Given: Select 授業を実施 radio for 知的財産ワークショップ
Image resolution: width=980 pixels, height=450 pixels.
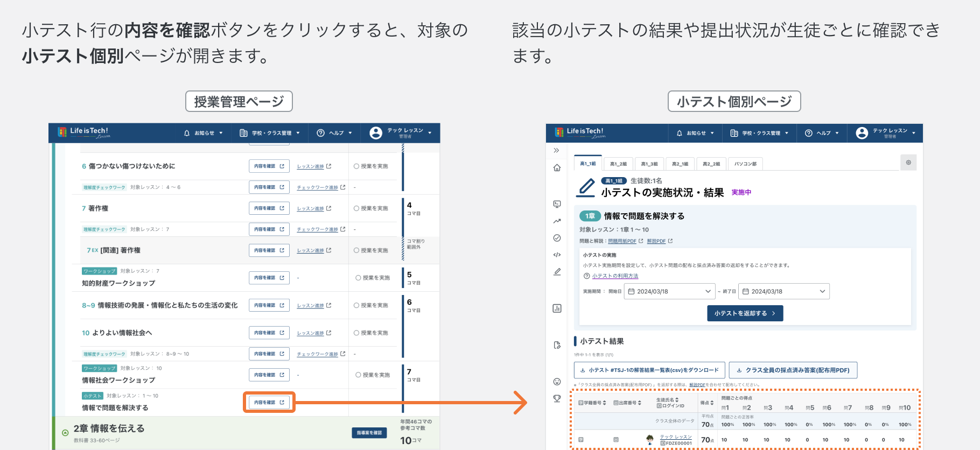Looking at the screenshot, I should pyautogui.click(x=358, y=278).
